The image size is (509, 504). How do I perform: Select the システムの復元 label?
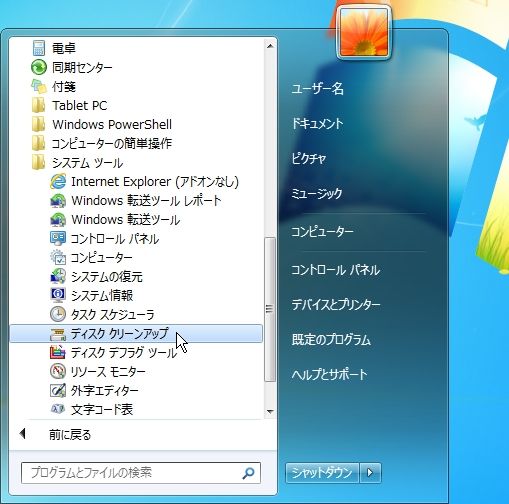click(107, 277)
